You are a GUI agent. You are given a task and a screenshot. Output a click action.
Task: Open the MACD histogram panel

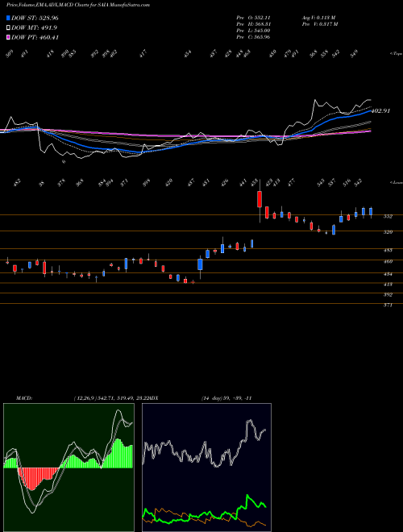click(69, 468)
